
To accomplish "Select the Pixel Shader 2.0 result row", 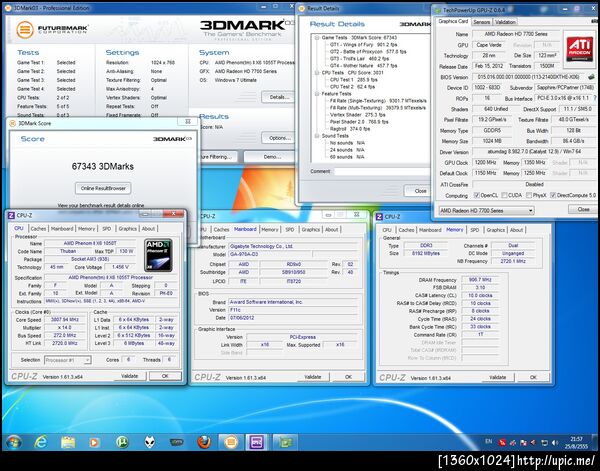I will coord(359,122).
